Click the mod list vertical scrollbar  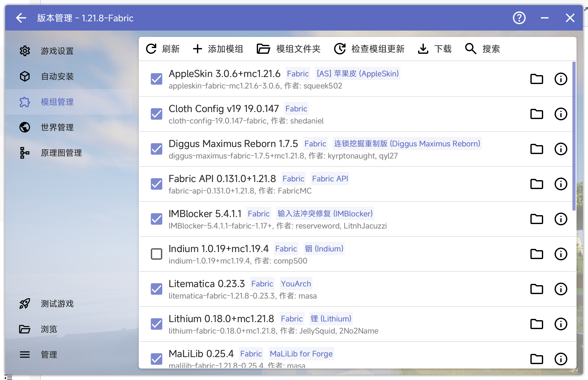coord(574,136)
